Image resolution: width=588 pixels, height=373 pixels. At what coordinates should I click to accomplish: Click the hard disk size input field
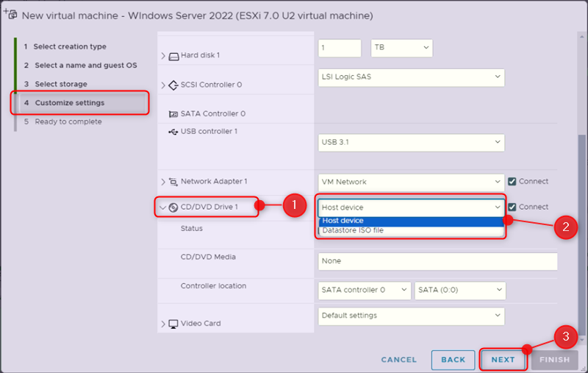tap(340, 48)
